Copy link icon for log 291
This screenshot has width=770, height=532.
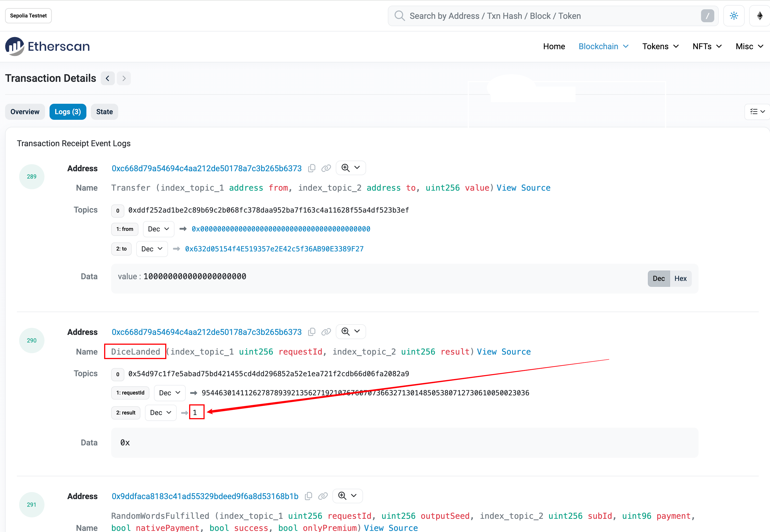[x=323, y=496]
